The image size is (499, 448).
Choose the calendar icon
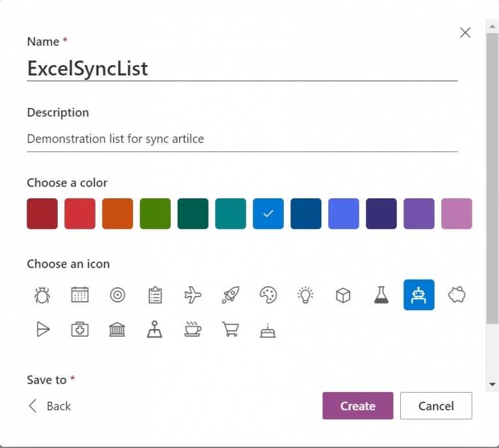(80, 295)
